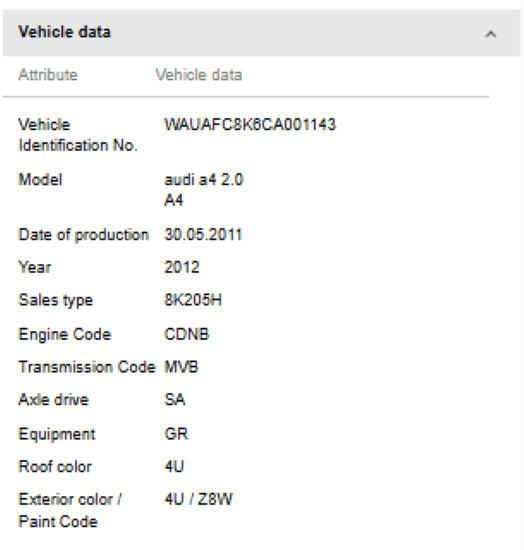This screenshot has width=524, height=550.
Task: Select the Sales type value 8K205H
Action: pyautogui.click(x=193, y=300)
